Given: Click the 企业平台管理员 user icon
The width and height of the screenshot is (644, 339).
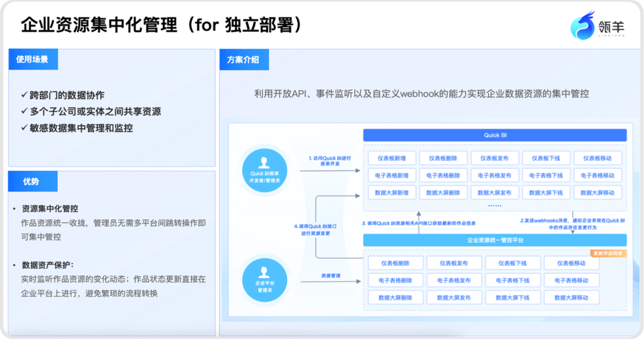Looking at the screenshot, I should (x=265, y=280).
